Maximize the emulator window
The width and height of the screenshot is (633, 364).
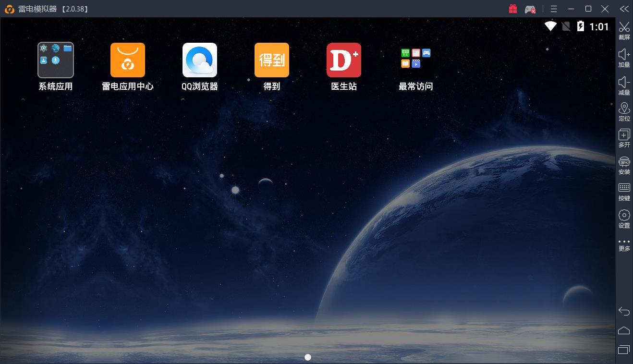pos(588,9)
